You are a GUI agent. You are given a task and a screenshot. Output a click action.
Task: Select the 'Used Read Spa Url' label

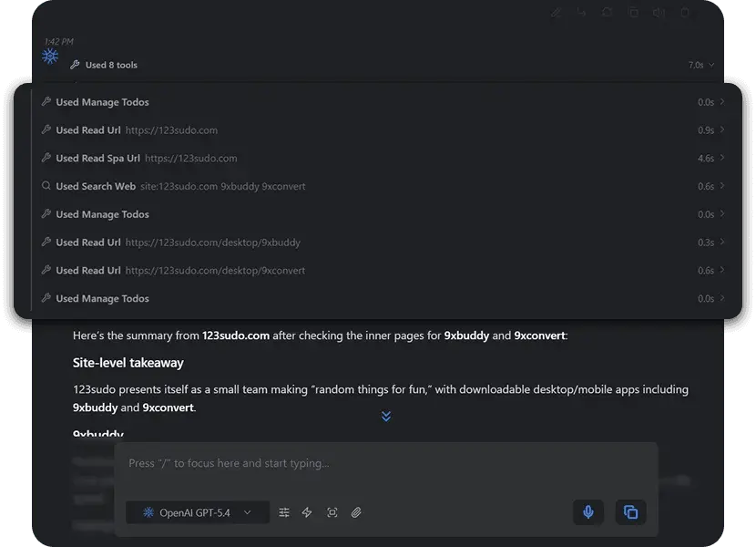click(x=97, y=159)
